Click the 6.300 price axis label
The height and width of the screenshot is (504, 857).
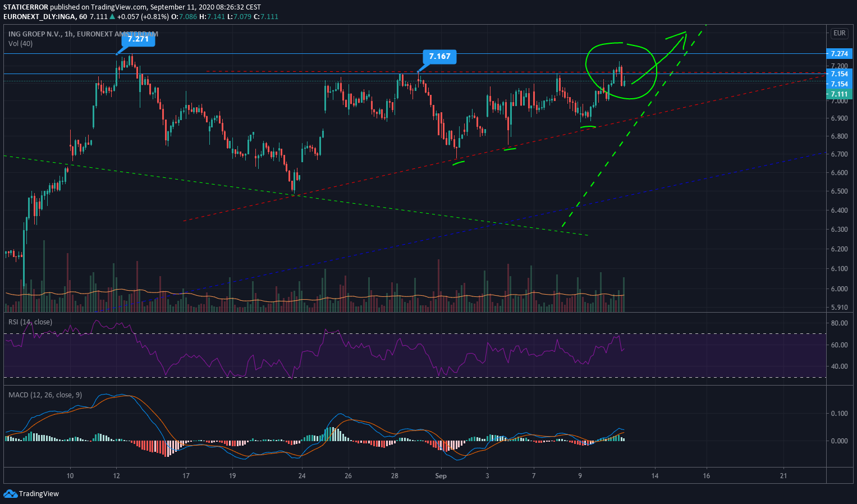click(840, 230)
